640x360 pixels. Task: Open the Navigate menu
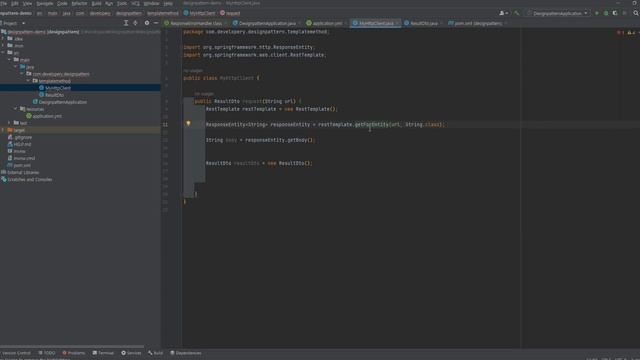pos(44,3)
